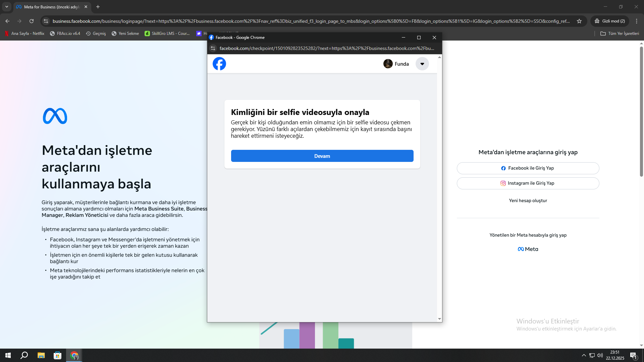Focus the main window address bar
This screenshot has width=644, height=362.
[x=311, y=21]
